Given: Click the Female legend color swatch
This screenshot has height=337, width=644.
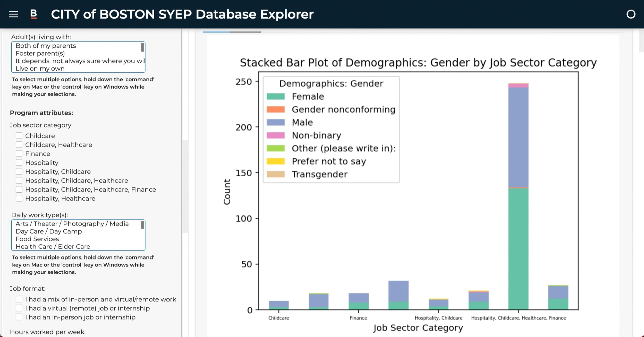Looking at the screenshot, I should 275,97.
